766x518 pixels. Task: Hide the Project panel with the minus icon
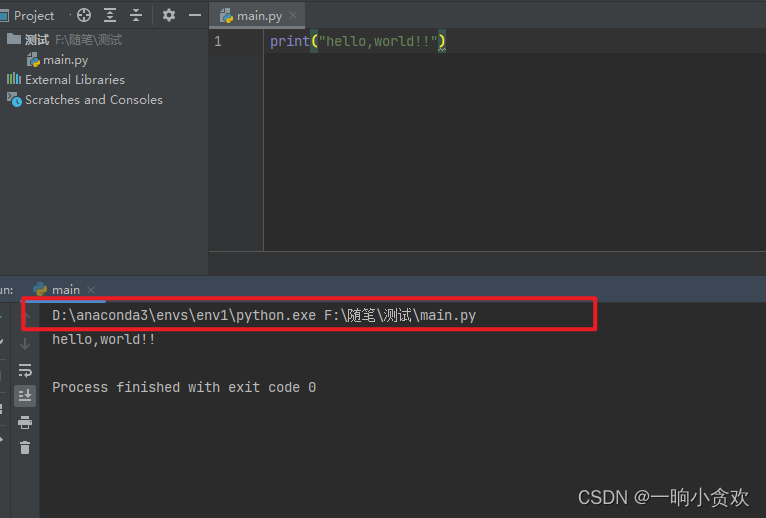click(195, 16)
